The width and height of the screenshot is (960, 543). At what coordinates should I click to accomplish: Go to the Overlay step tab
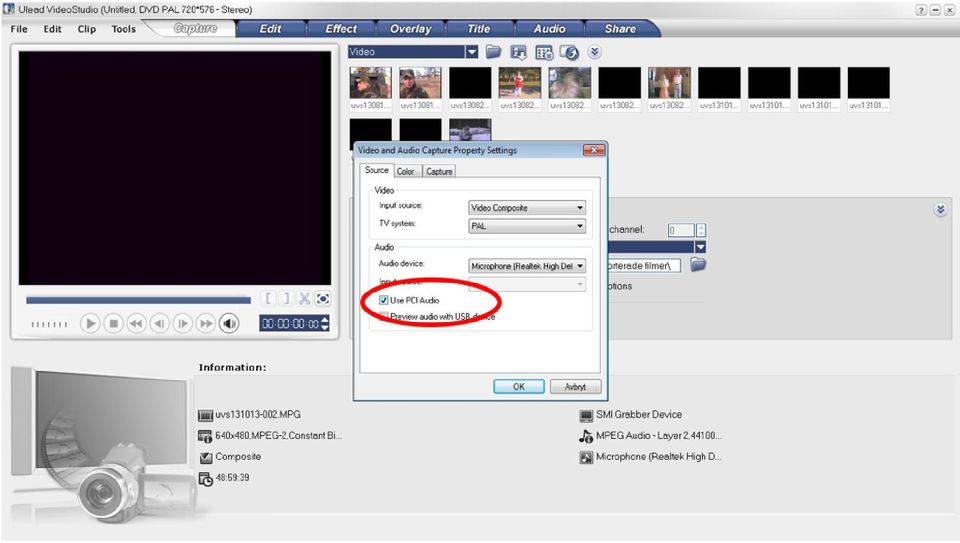[x=411, y=29]
